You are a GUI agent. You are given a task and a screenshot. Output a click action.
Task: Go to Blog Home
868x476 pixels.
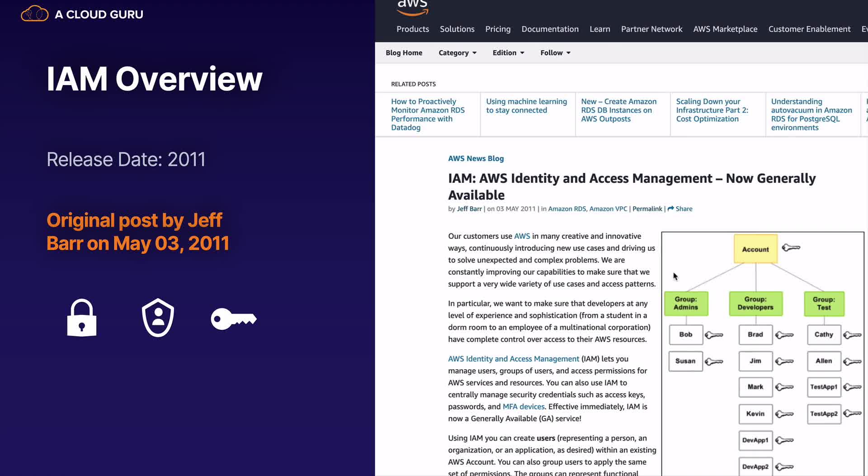(404, 52)
